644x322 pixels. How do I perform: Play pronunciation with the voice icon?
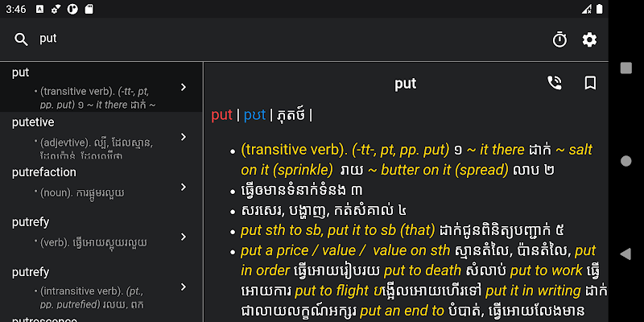click(555, 83)
